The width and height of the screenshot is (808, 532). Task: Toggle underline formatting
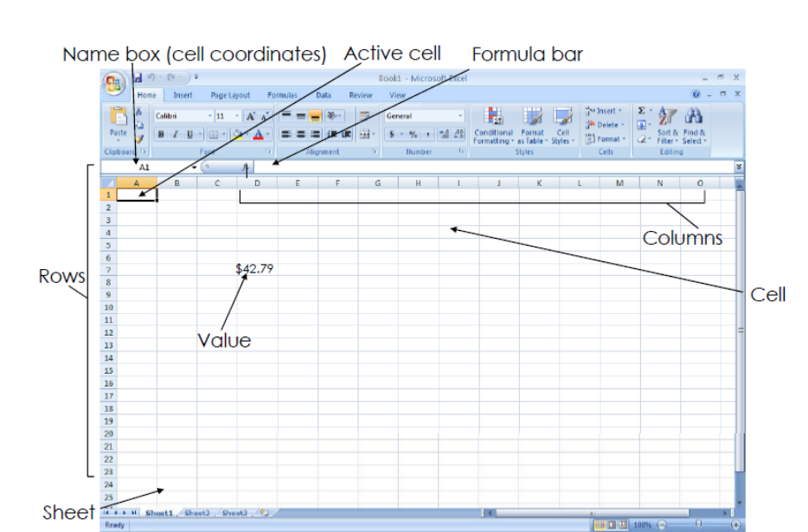click(x=189, y=135)
